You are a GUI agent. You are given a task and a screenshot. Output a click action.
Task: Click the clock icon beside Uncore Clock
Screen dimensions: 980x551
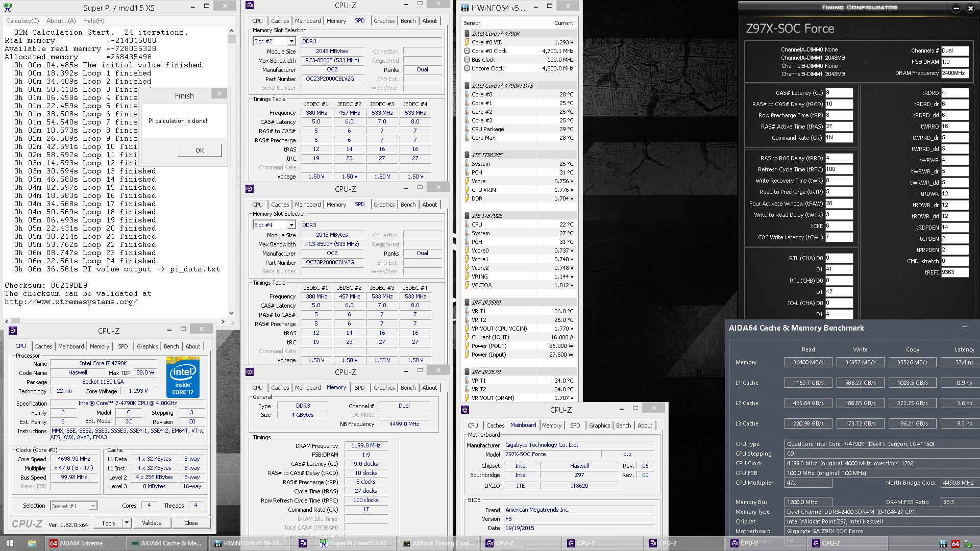click(x=467, y=68)
